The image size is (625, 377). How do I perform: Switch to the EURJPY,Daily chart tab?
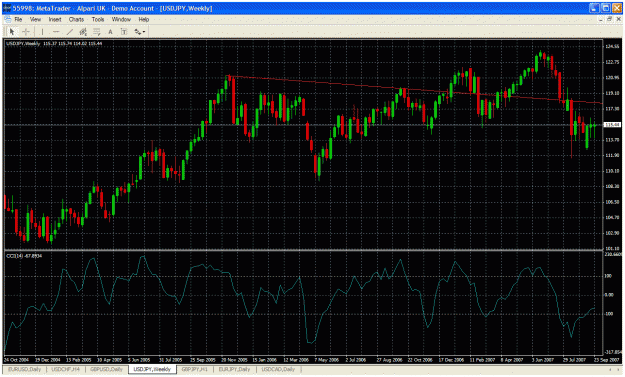point(234,369)
